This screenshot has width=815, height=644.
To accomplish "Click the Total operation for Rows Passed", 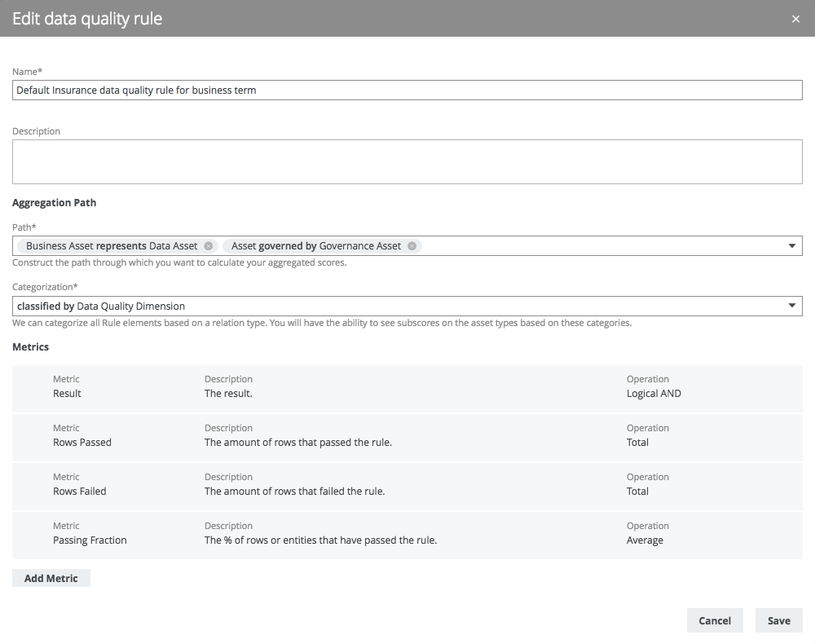I will [x=637, y=443].
